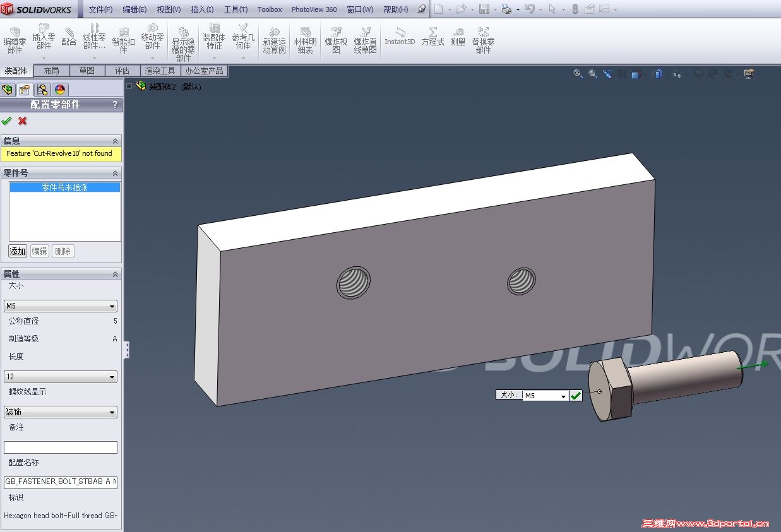
Task: Accept size with green check in viewport popup
Action: coord(576,396)
